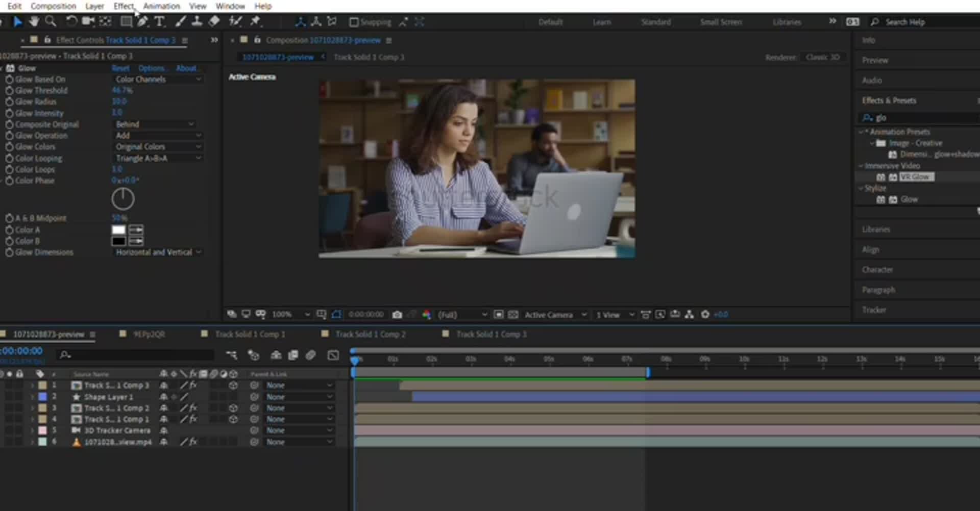Select the Puppet Pin tool
Image resolution: width=980 pixels, height=511 pixels.
255,21
